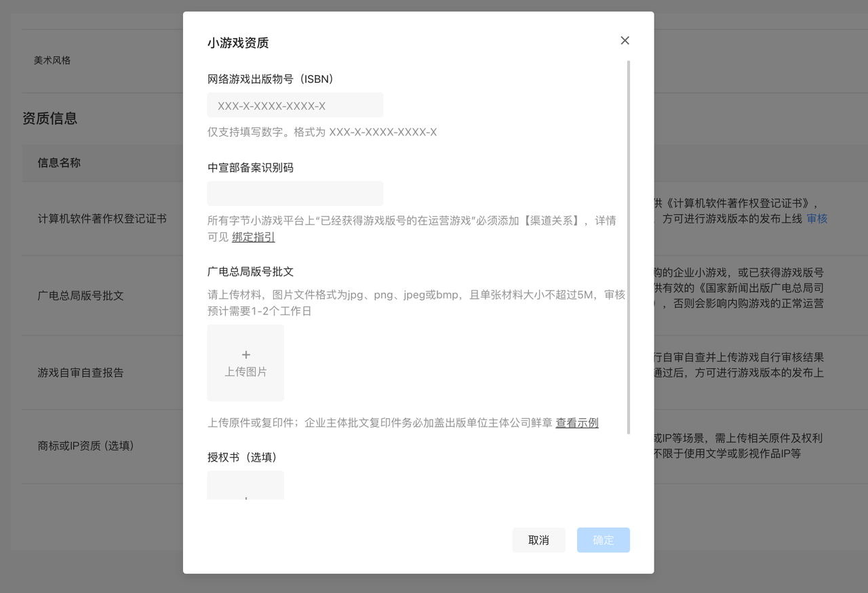
Task: Select the 游戏自审自查报告 table row
Action: pyautogui.click(x=81, y=372)
